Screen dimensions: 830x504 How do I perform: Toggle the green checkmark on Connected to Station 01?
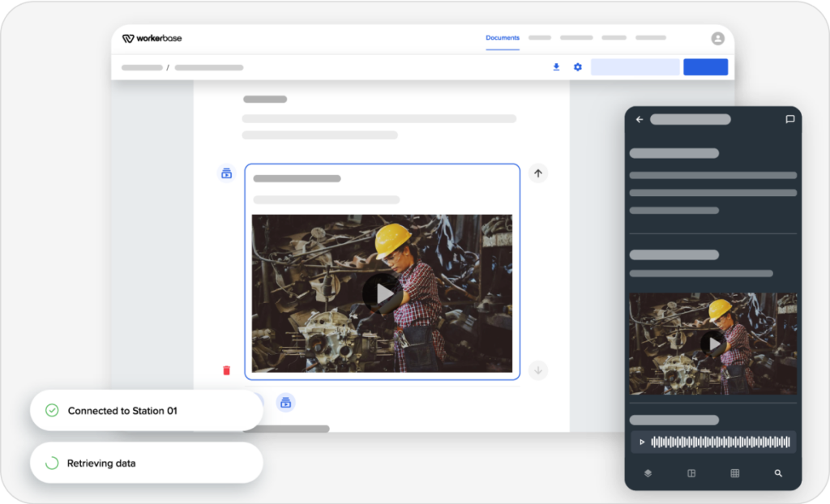pyautogui.click(x=52, y=410)
